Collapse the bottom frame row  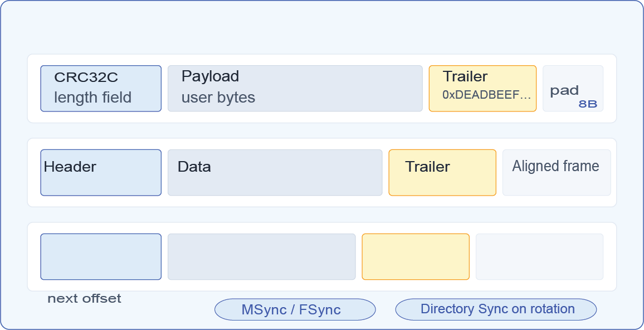click(321, 256)
